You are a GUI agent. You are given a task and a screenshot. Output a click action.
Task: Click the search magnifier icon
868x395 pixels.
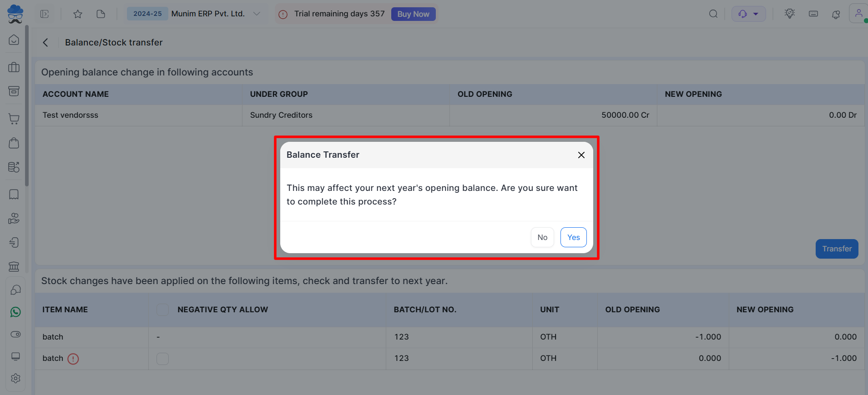713,14
